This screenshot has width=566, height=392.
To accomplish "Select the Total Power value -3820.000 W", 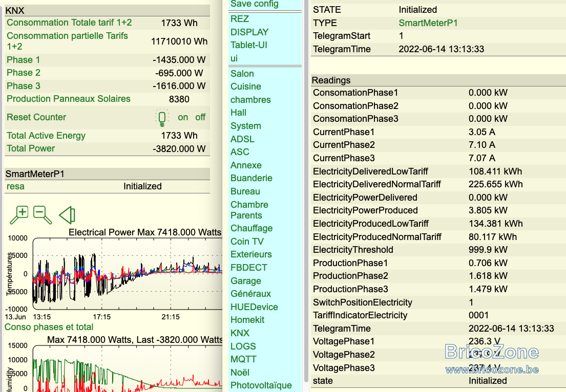I will (179, 148).
